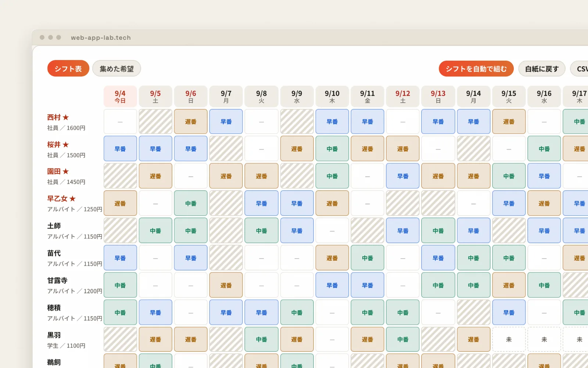The width and height of the screenshot is (588, 368).
Task: Click the employee name 黒羽
Action: point(54,335)
